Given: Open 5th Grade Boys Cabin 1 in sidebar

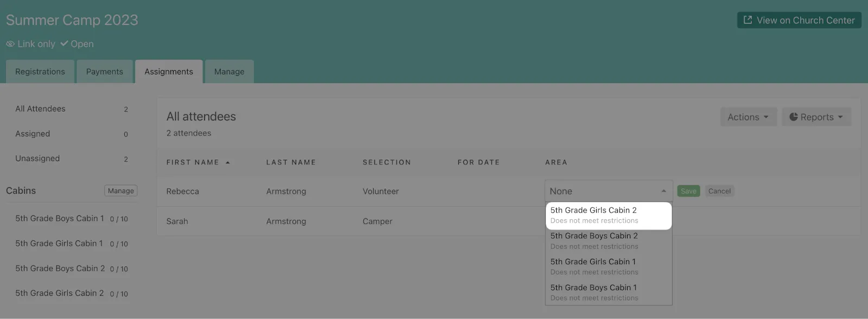Looking at the screenshot, I should click(x=60, y=219).
